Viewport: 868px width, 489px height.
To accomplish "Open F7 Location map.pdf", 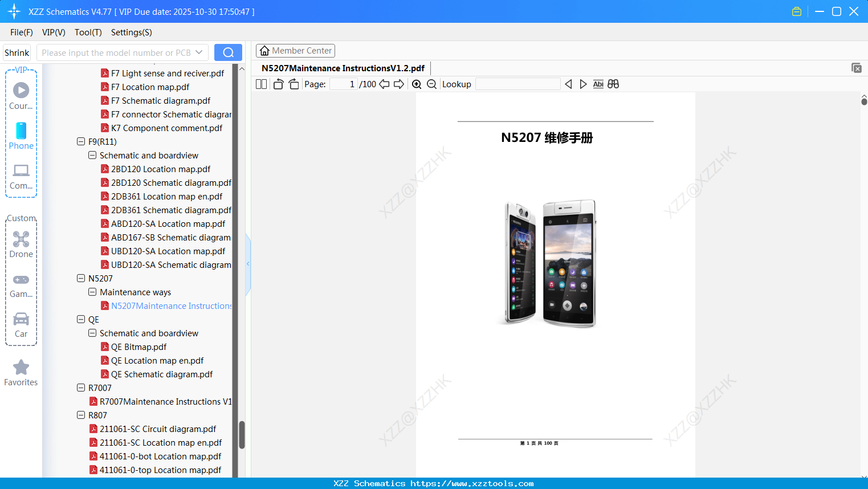I will pos(150,87).
